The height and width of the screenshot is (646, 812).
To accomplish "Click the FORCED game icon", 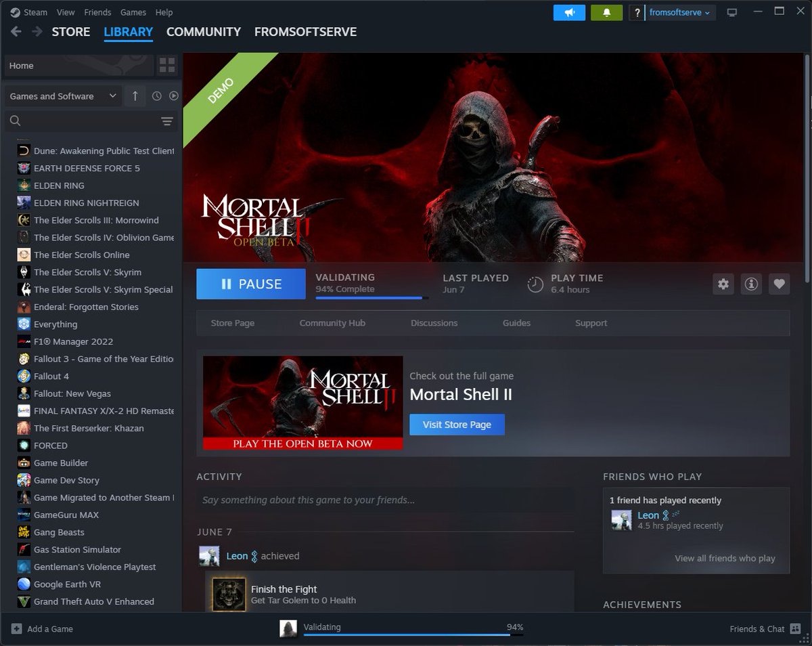I will 24,445.
